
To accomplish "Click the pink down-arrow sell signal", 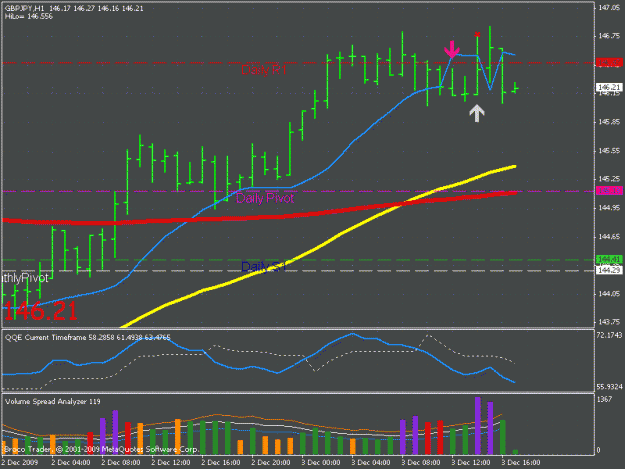I will tap(452, 49).
